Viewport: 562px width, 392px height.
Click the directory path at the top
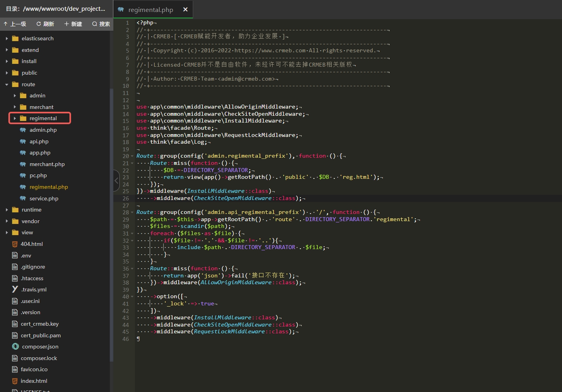(x=56, y=9)
